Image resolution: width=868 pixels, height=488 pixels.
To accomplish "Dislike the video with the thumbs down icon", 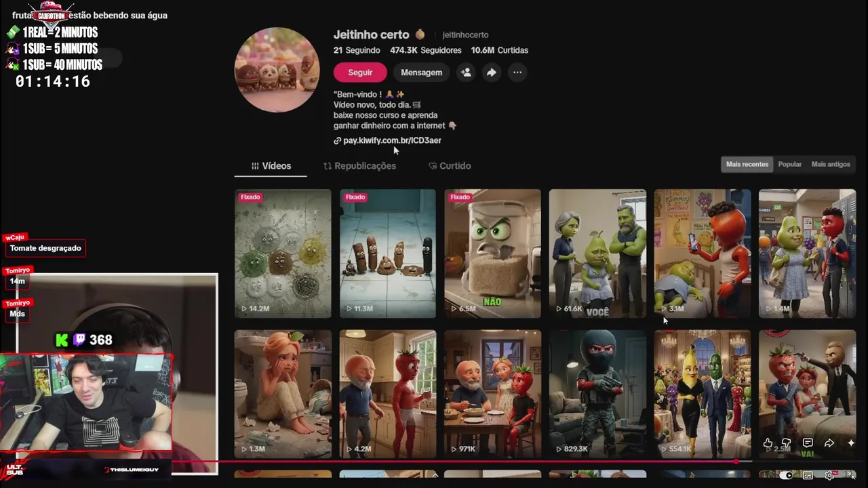I will tap(787, 443).
